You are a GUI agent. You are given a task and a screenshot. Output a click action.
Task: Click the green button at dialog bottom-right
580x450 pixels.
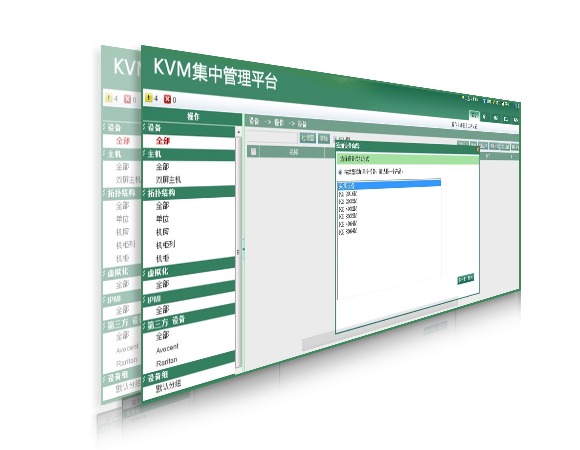[x=466, y=279]
